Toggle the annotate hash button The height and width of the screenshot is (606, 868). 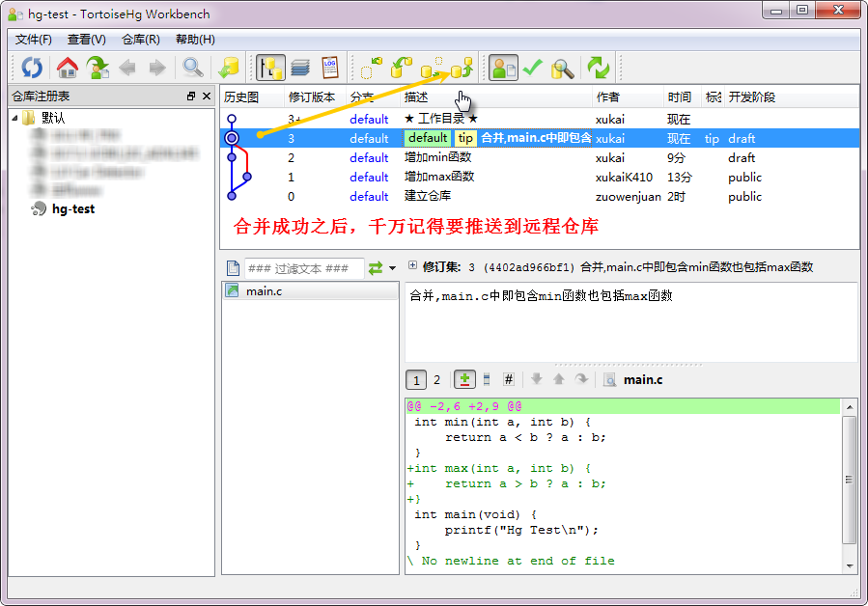tap(508, 379)
